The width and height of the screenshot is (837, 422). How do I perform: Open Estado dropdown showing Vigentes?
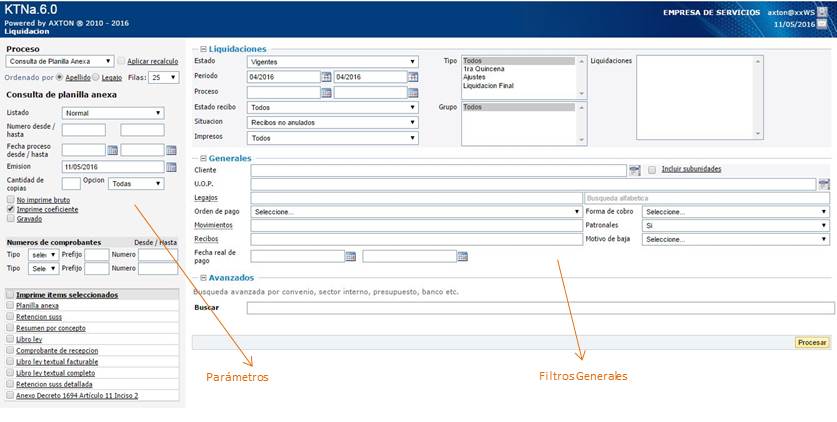pyautogui.click(x=332, y=62)
